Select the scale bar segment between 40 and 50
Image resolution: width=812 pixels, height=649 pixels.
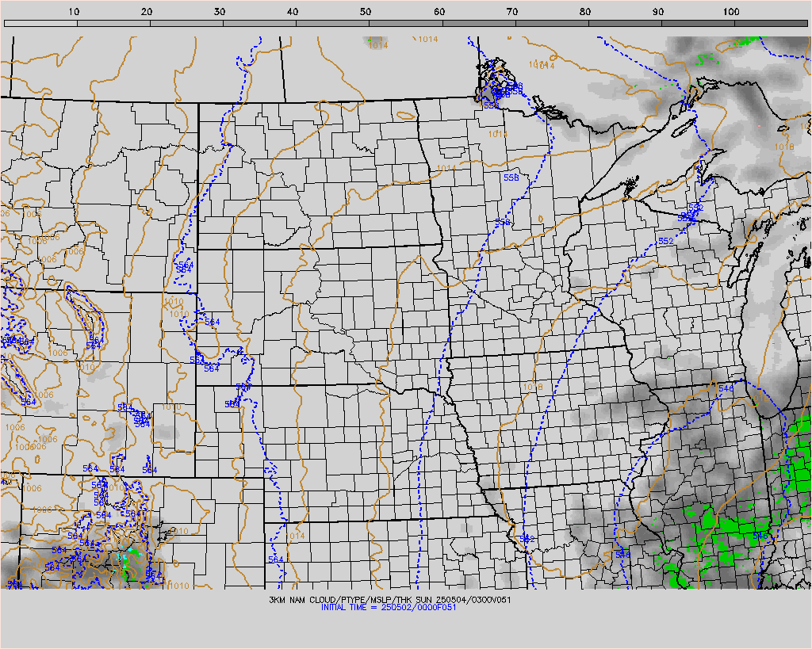[x=333, y=23]
